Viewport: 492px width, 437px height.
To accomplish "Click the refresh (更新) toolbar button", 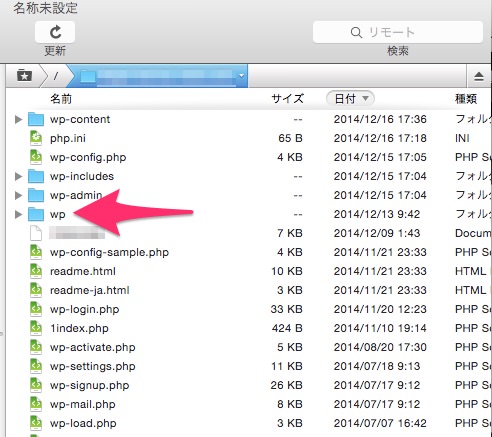I will [x=55, y=32].
